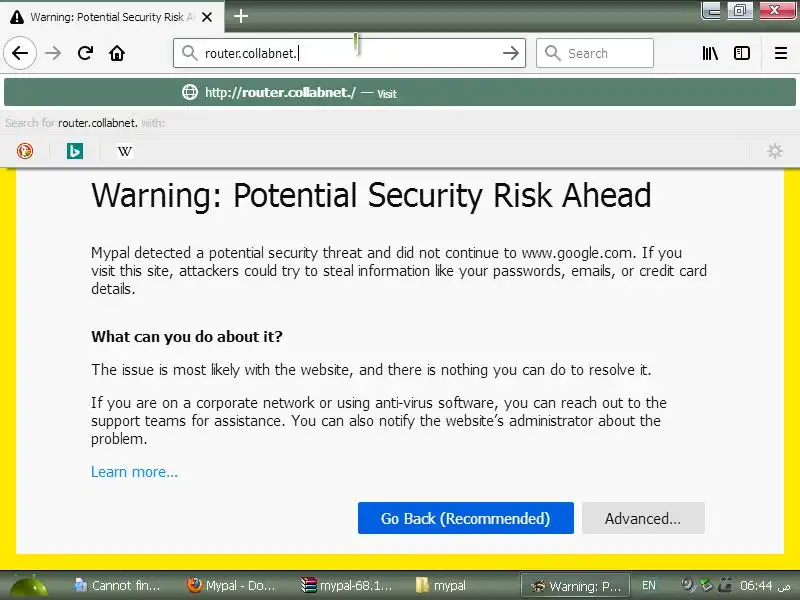Open the Start menu Android icon
800x600 pixels.
pyautogui.click(x=29, y=586)
